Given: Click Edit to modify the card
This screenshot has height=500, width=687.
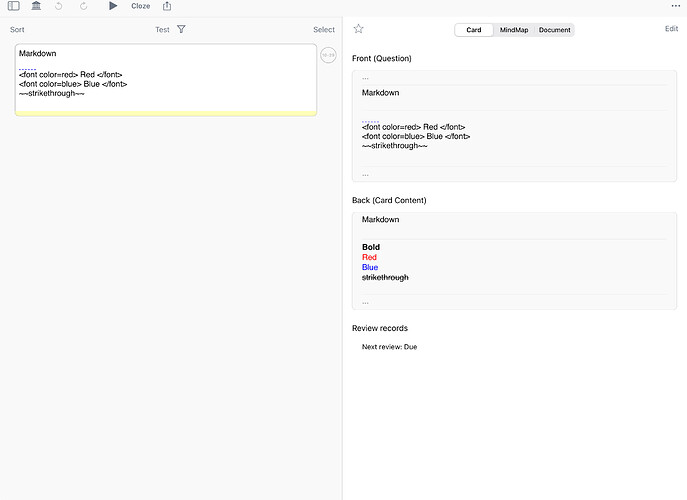Looking at the screenshot, I should (671, 29).
